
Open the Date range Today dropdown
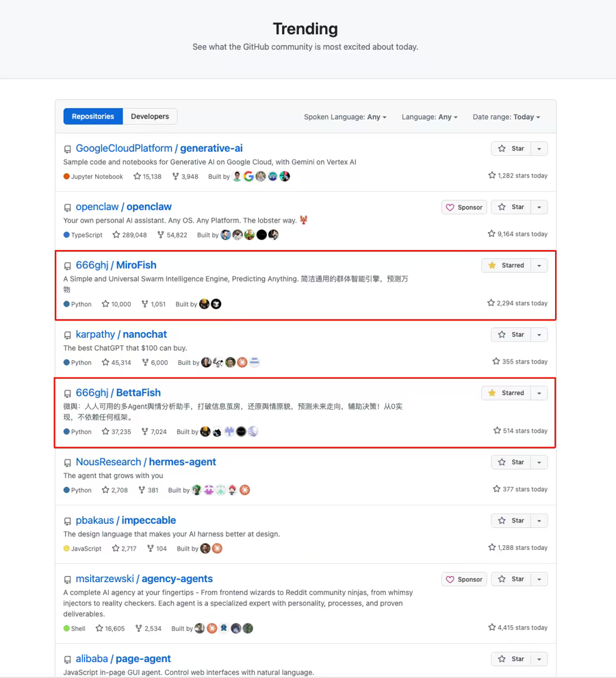(506, 117)
